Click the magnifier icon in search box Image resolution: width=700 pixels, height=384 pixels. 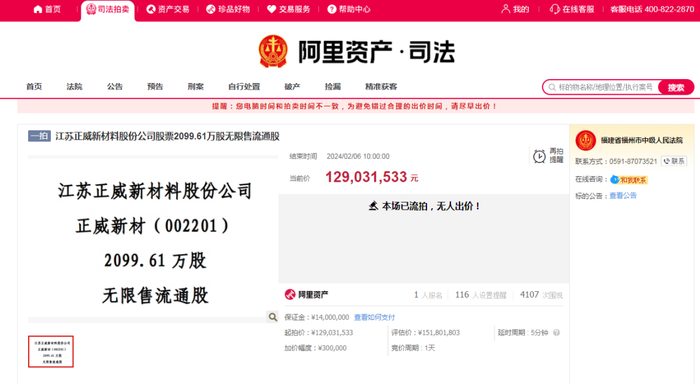[x=552, y=88]
